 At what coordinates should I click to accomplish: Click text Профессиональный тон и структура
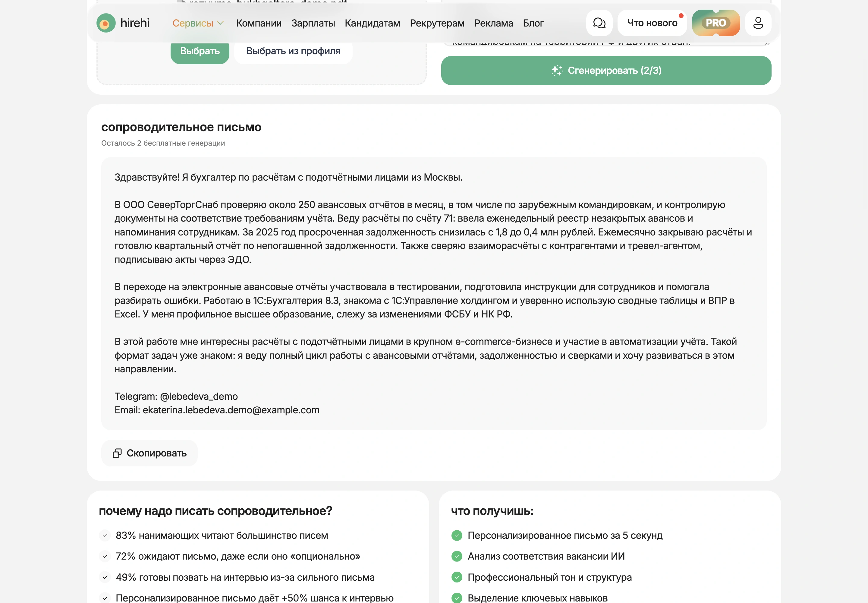549,577
